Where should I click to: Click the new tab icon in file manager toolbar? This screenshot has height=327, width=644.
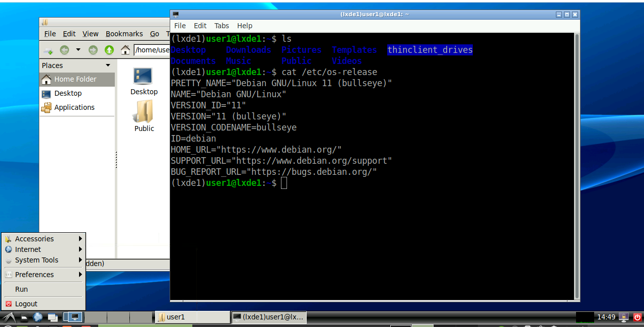click(48, 50)
